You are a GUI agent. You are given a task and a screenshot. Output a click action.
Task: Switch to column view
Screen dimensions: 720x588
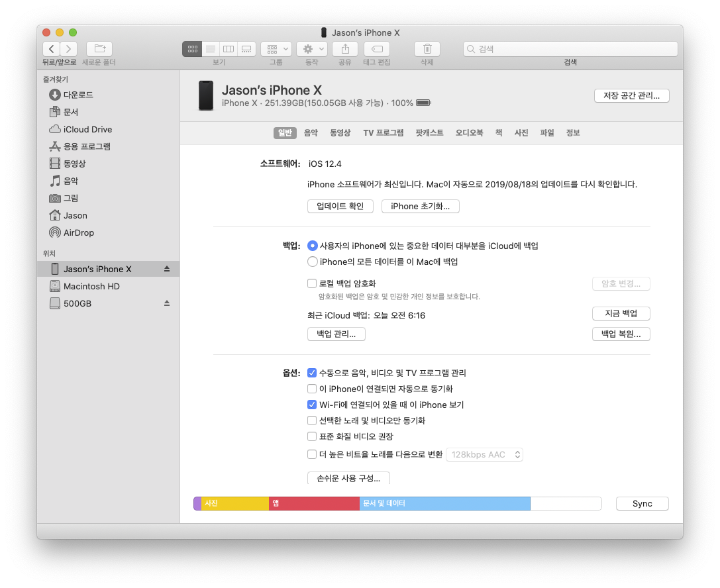(229, 48)
